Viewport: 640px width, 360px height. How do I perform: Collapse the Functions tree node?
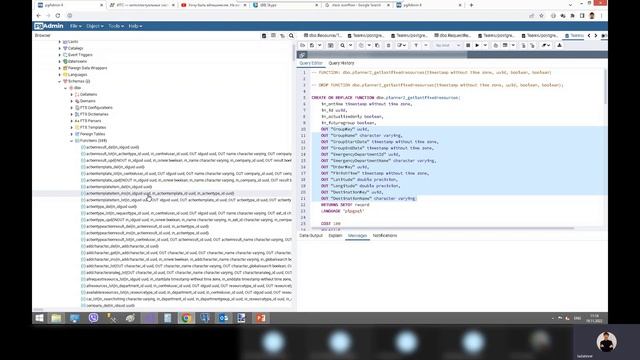(71, 141)
